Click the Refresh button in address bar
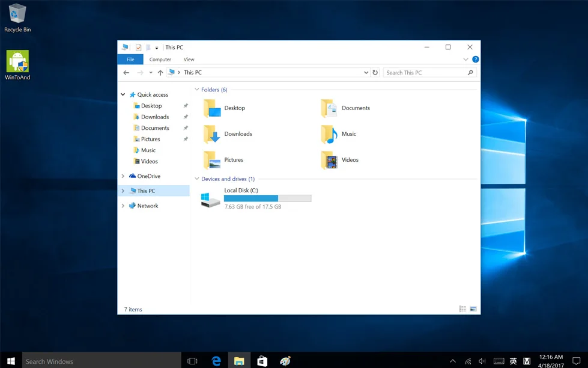Screen dimensions: 588x368 (375, 73)
